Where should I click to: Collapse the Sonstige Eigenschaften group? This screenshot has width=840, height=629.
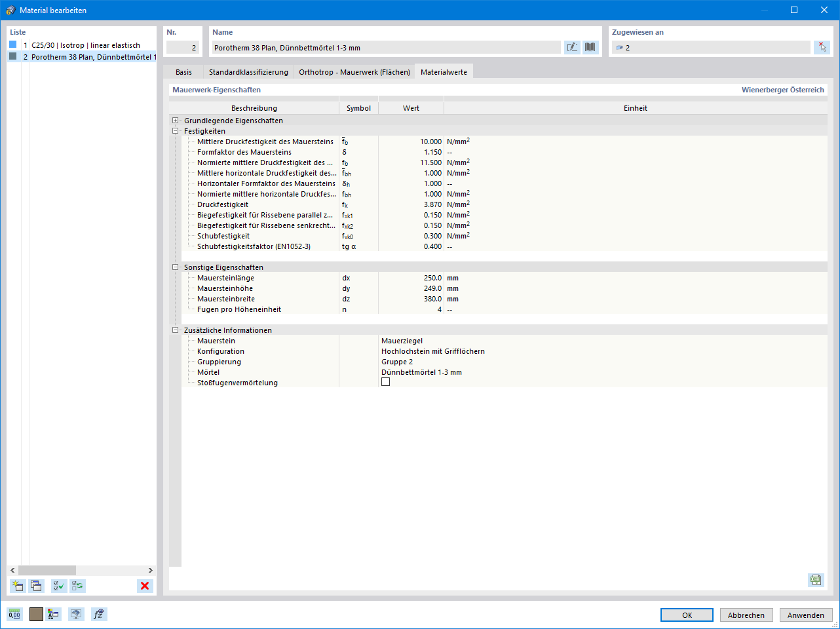coord(175,267)
